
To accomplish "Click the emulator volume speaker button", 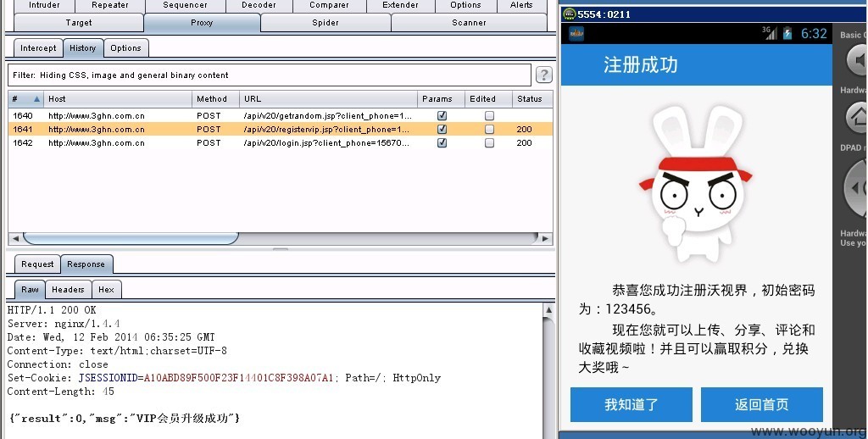I will pyautogui.click(x=858, y=60).
